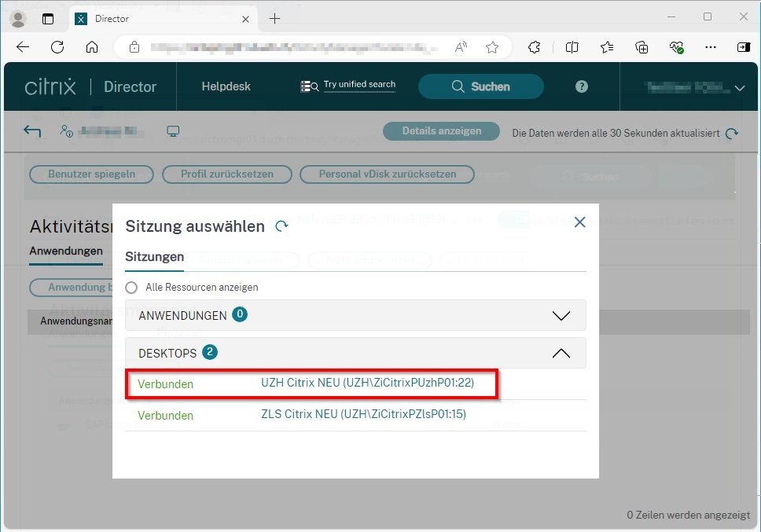Viewport: 761px width, 532px height.
Task: Open browser split screen icon
Action: (x=572, y=47)
